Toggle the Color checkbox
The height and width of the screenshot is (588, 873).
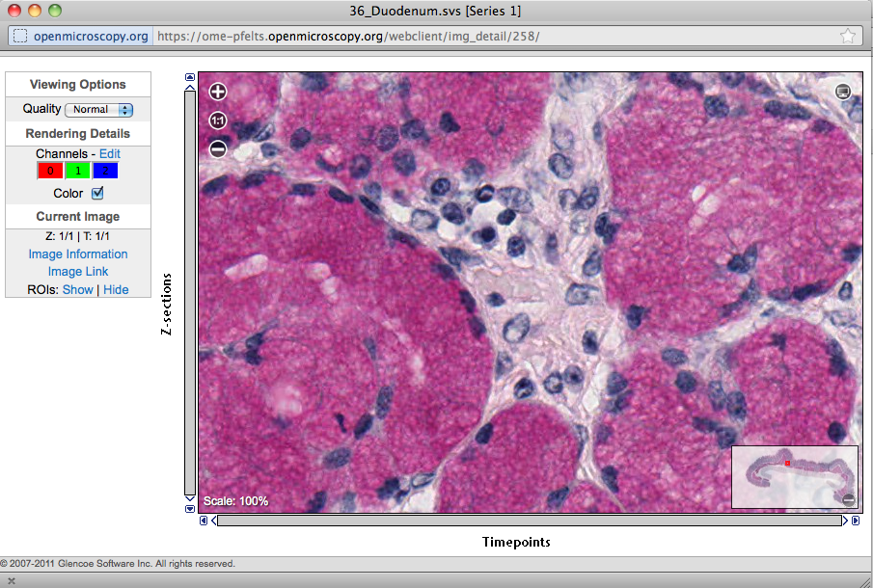coord(97,193)
